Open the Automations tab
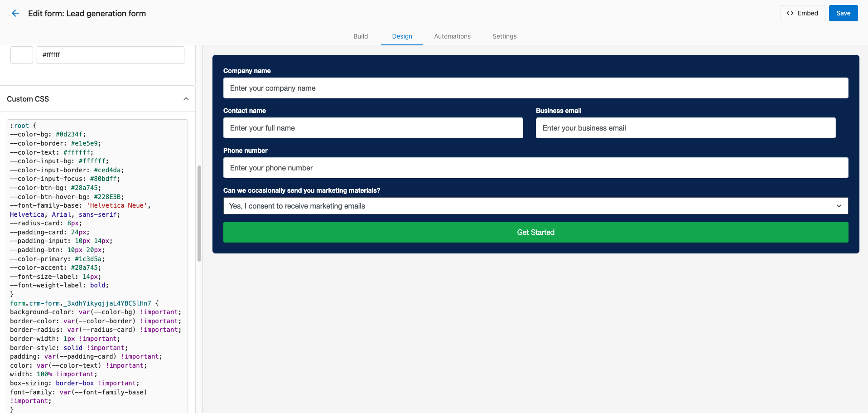 [452, 36]
